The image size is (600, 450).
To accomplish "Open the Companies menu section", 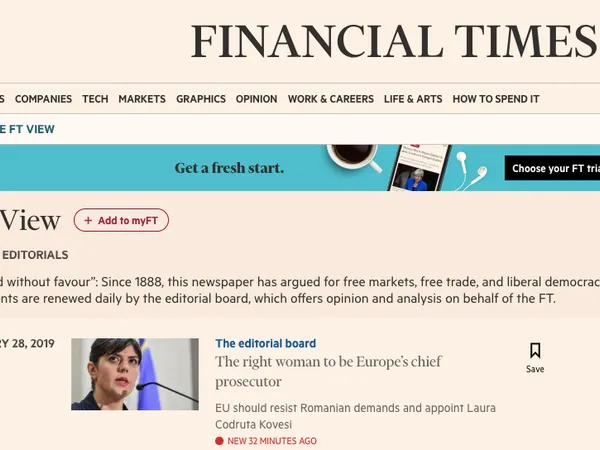I will coord(43,99).
